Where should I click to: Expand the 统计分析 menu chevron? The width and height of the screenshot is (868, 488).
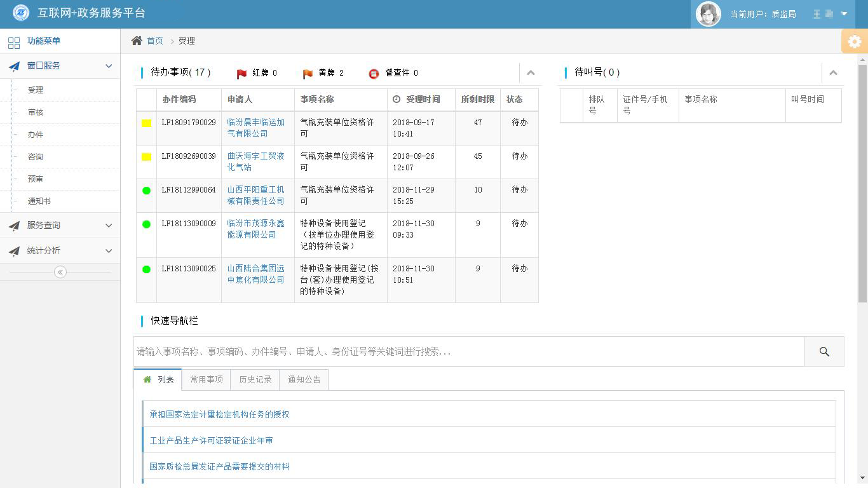click(108, 250)
